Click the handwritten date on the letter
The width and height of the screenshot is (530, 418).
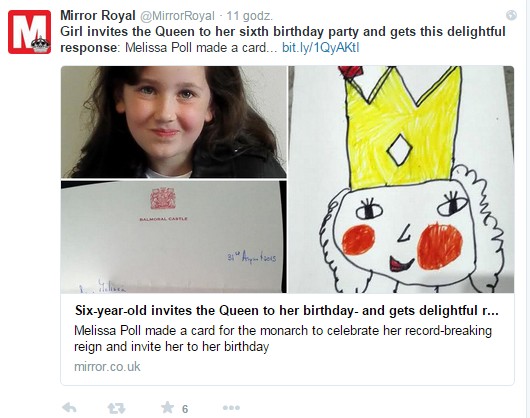tap(252, 258)
